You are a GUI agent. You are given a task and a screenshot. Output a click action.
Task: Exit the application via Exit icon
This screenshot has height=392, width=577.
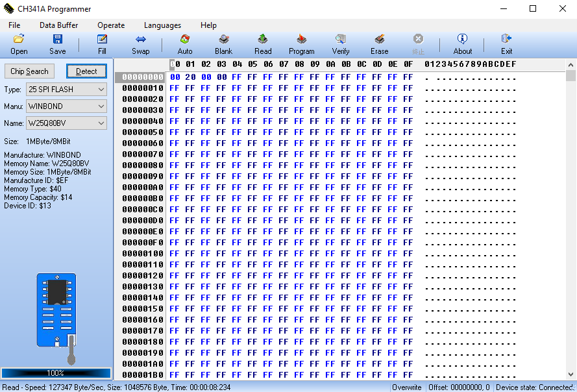506,44
